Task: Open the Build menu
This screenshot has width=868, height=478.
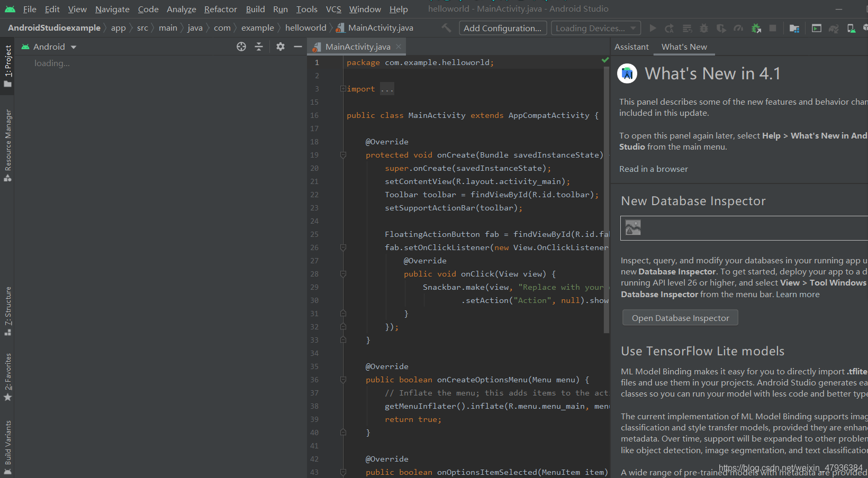Action: click(x=255, y=9)
